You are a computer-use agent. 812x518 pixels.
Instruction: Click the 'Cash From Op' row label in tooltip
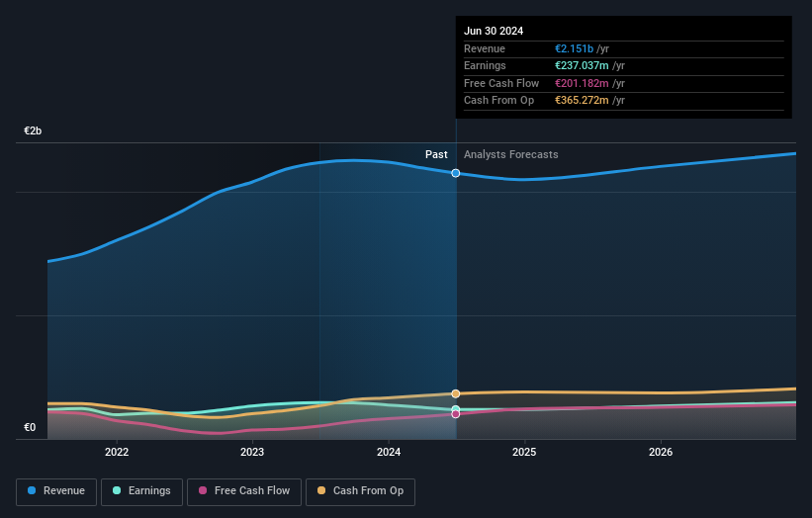point(498,101)
